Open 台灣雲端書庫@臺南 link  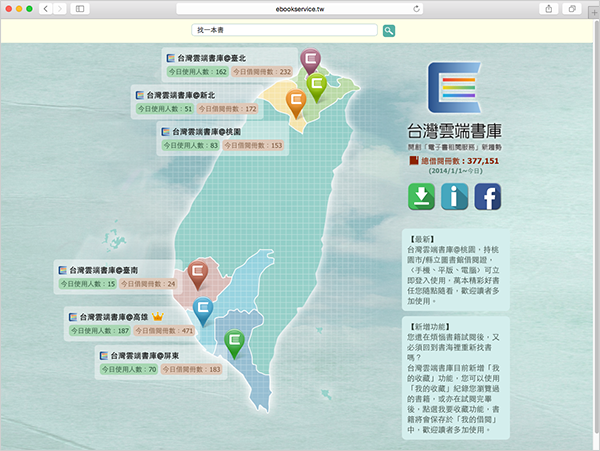103,270
